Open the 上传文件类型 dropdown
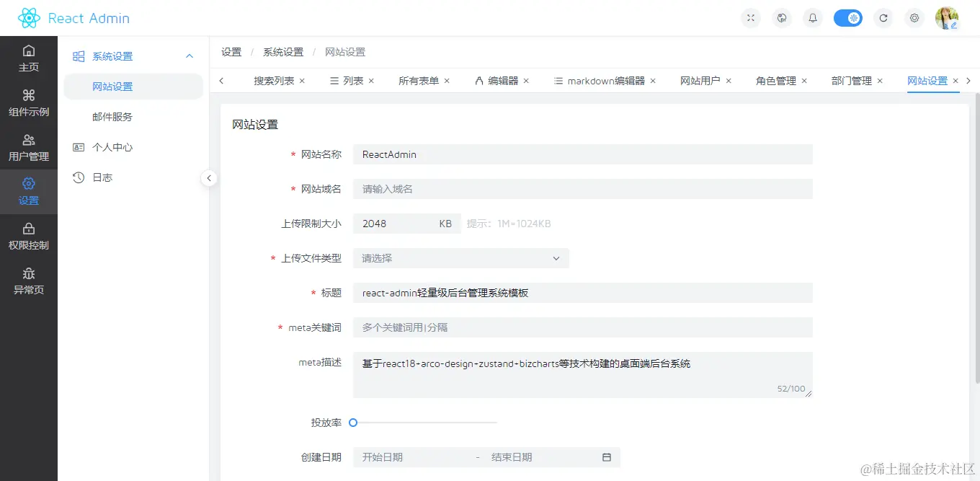Image resolution: width=980 pixels, height=481 pixels. 555,257
